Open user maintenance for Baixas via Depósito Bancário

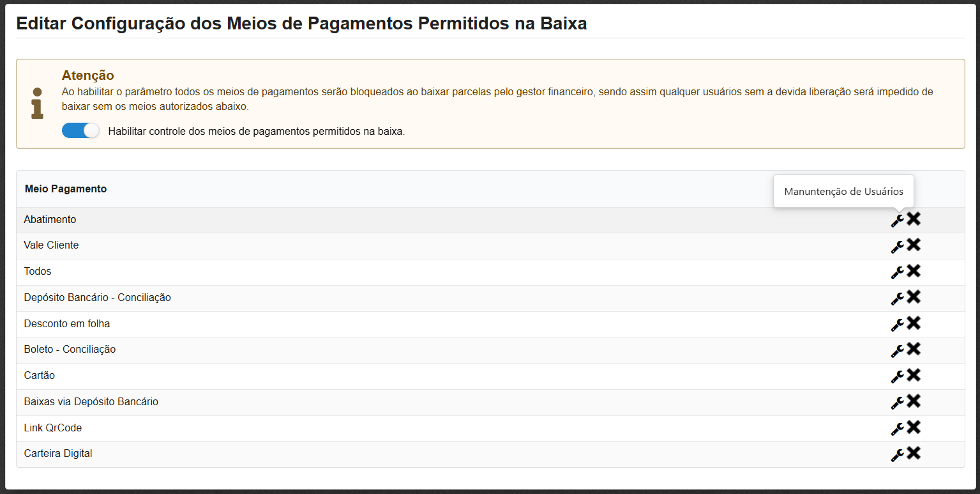tap(897, 402)
